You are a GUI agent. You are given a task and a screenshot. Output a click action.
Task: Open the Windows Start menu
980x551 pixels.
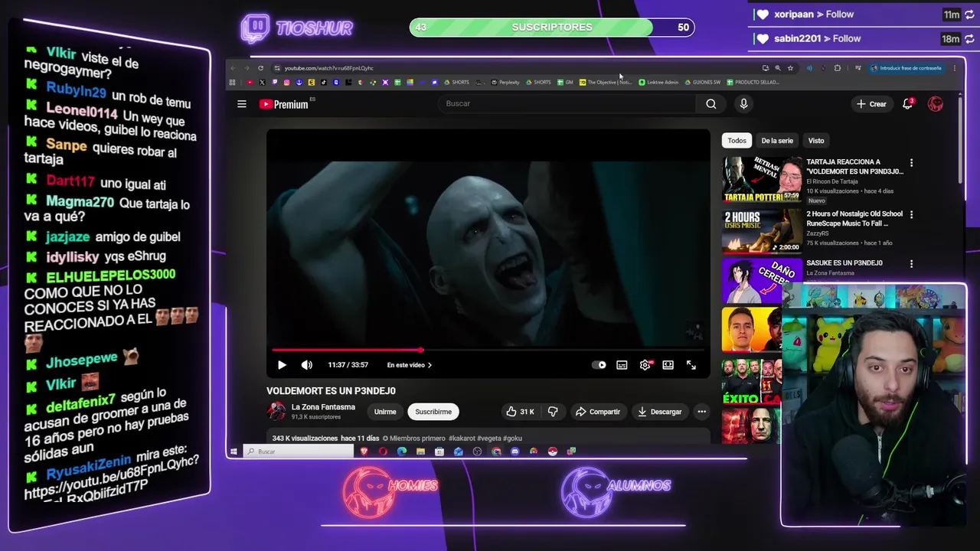click(234, 452)
